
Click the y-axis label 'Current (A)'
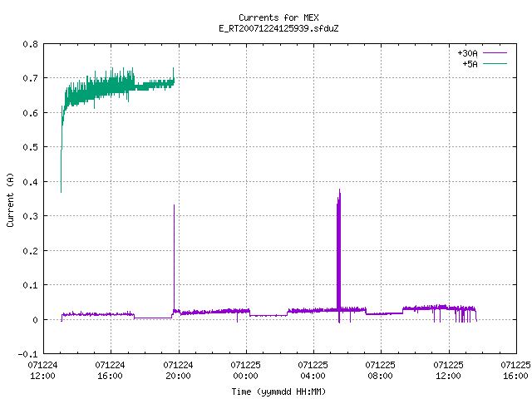pyautogui.click(x=10, y=199)
